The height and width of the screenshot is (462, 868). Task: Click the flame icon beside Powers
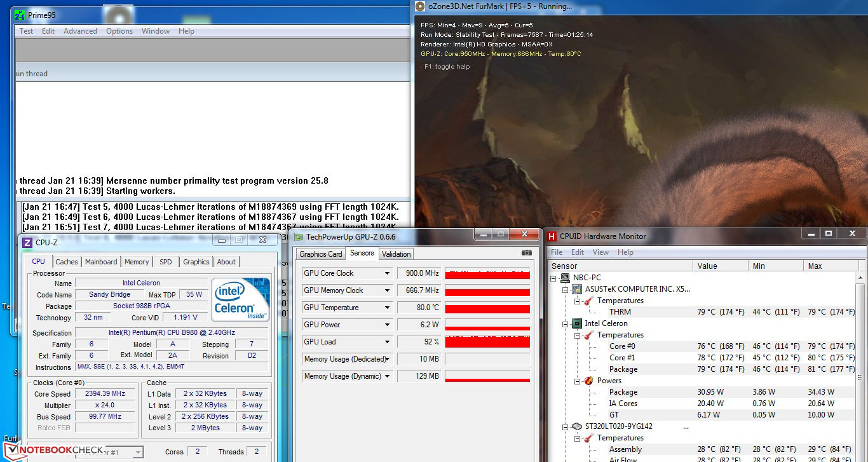588,381
